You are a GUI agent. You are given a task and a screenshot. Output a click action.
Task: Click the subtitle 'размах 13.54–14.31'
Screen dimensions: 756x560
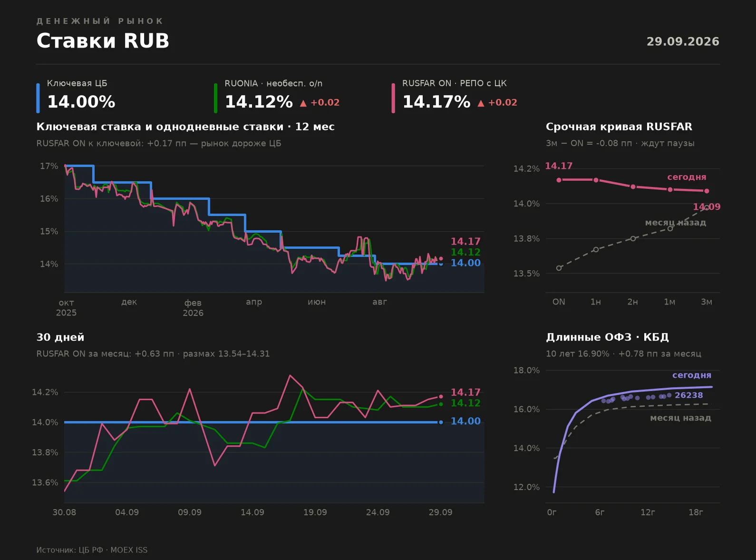pos(226,354)
